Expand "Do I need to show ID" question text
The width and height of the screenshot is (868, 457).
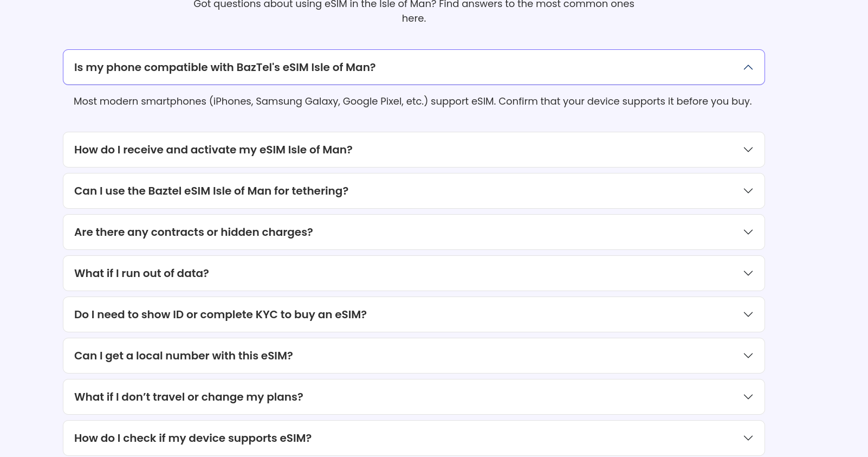pyautogui.click(x=220, y=314)
